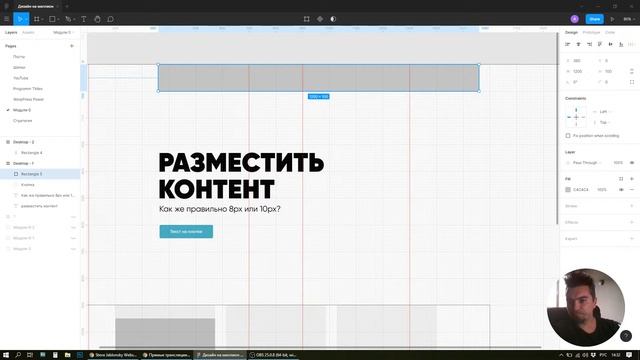Click the CACACA fill color swatch

tap(568, 190)
